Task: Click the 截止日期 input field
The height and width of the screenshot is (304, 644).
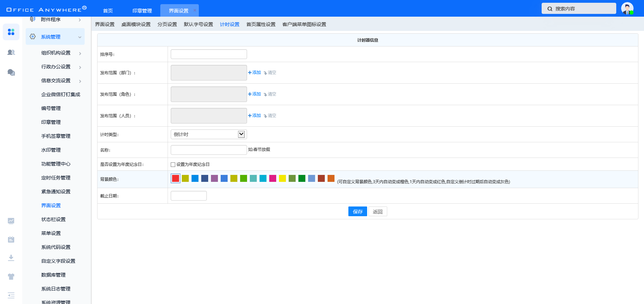Action: [x=188, y=196]
